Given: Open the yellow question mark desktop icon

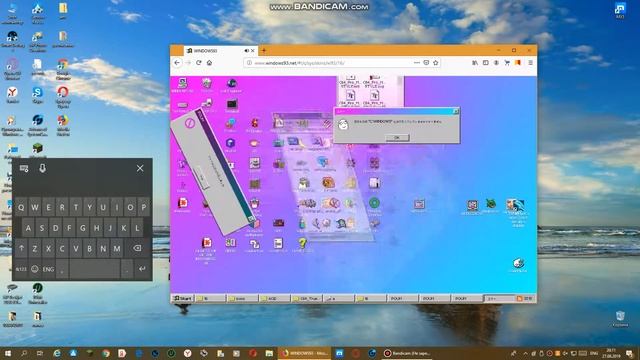Looking at the screenshot, I should 302,244.
